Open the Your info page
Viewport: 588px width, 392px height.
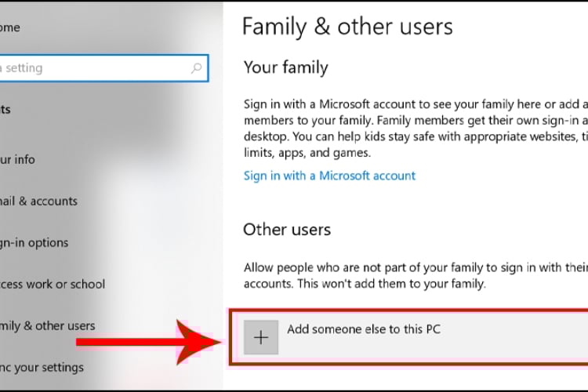pos(18,159)
